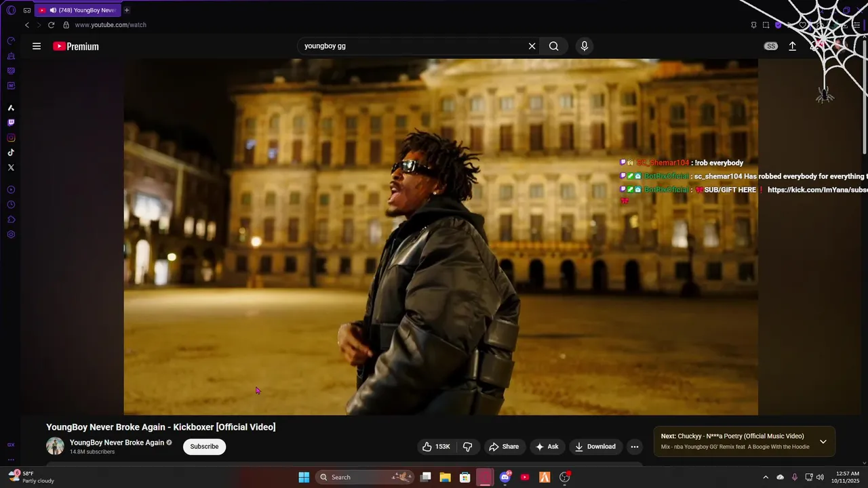Open the Player in sidebar
The image size is (868, 488).
11,190
